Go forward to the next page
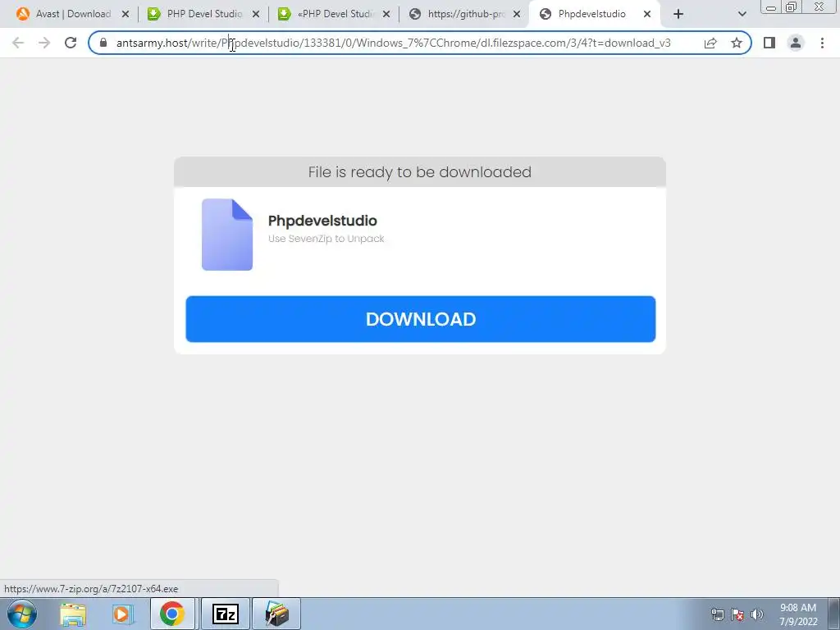The height and width of the screenshot is (630, 840). tap(44, 43)
